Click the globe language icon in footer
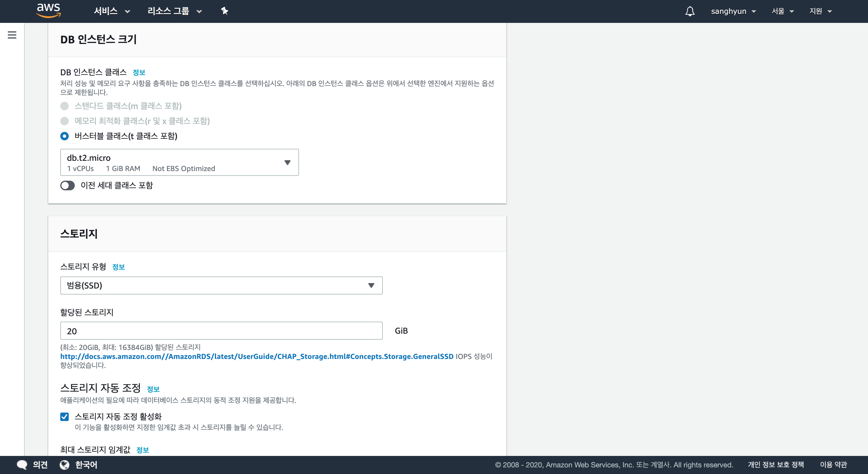This screenshot has width=868, height=474. pyautogui.click(x=64, y=465)
